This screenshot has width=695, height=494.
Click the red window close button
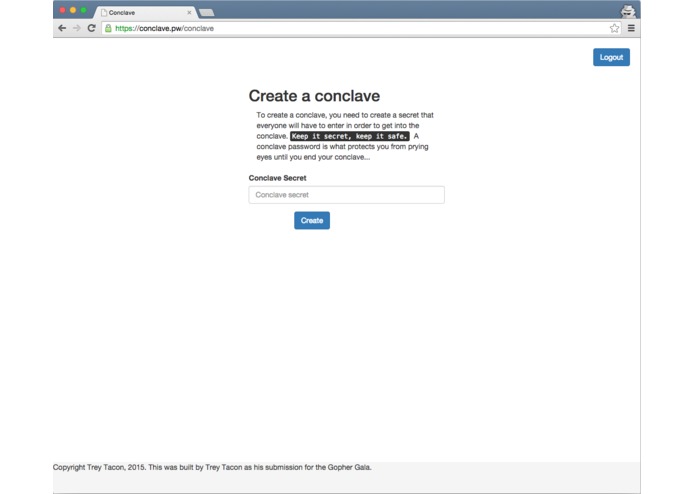(x=62, y=10)
